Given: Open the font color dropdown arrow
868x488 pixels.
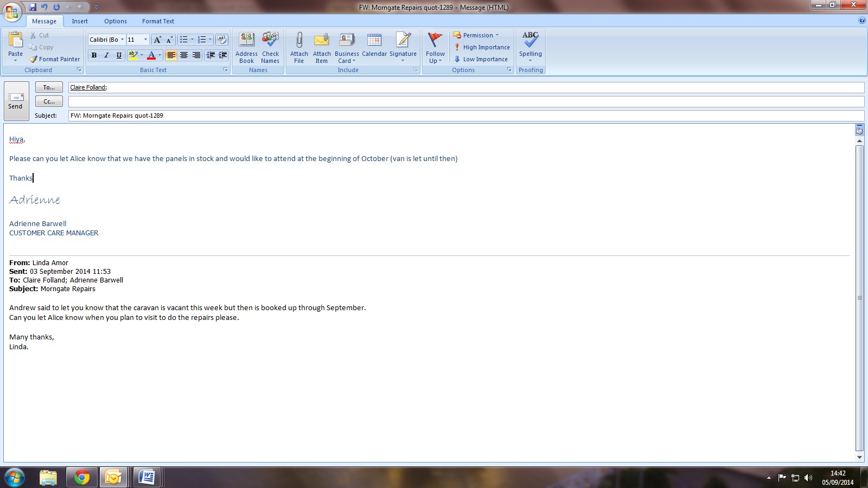Looking at the screenshot, I should click(x=159, y=55).
